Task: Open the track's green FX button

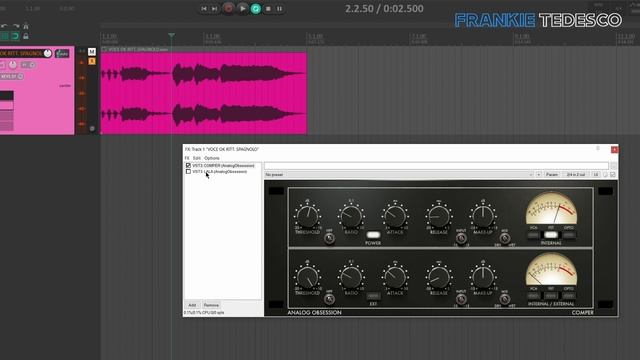Action: (62, 53)
